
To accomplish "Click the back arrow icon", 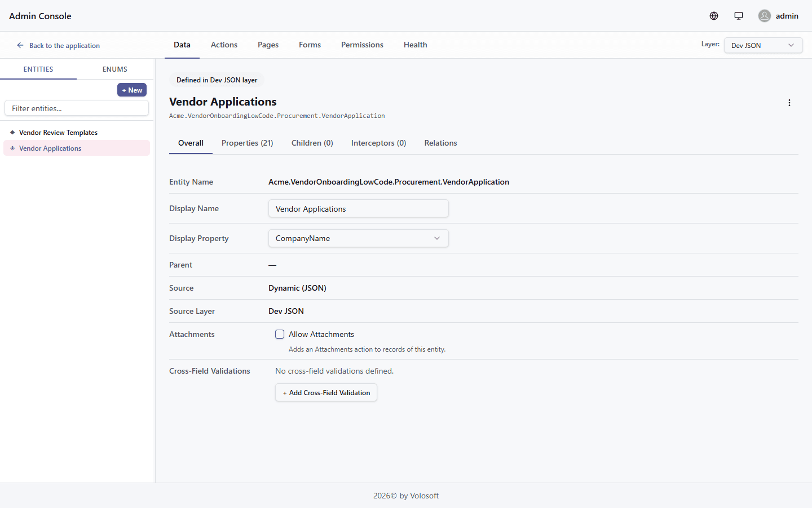I will point(20,45).
